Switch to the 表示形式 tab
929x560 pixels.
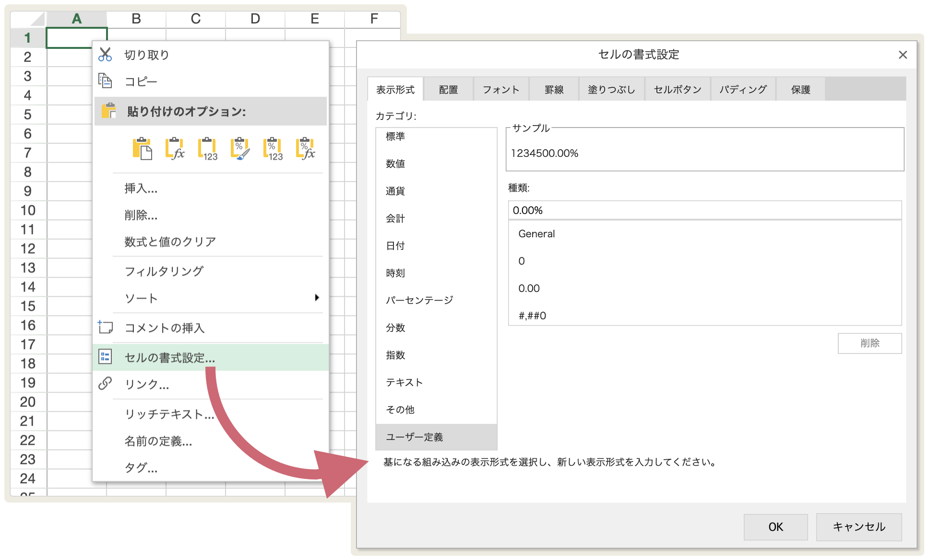click(x=395, y=89)
